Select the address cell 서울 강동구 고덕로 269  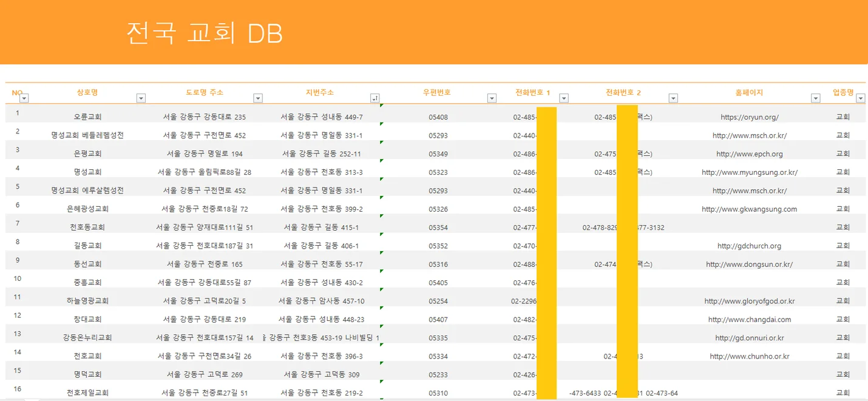(205, 375)
